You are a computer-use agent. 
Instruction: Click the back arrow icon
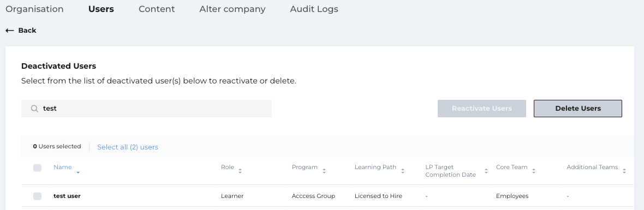coord(10,31)
